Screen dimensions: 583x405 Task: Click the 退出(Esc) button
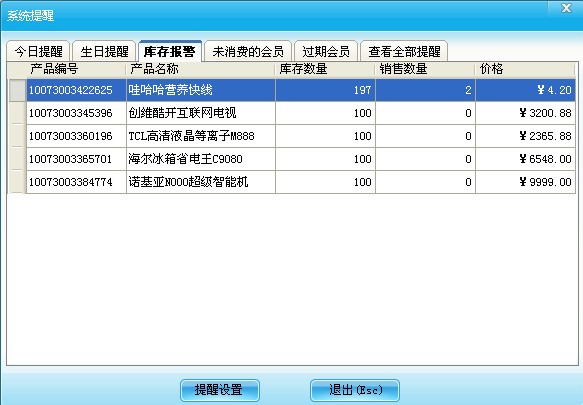(x=355, y=390)
